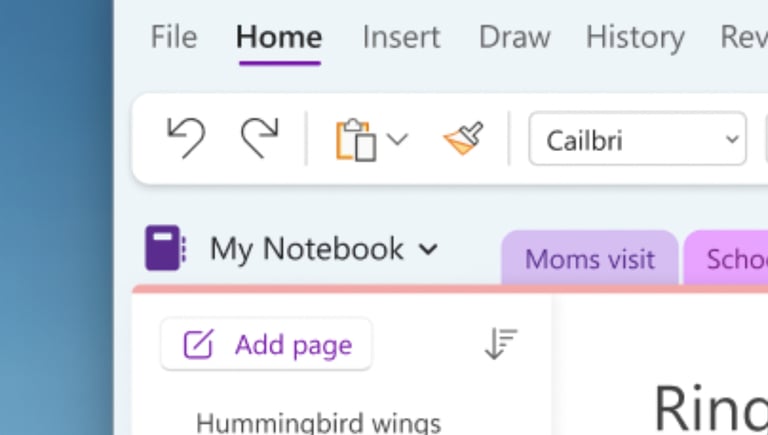
Task: Select the Moms visit section tab
Action: point(590,258)
